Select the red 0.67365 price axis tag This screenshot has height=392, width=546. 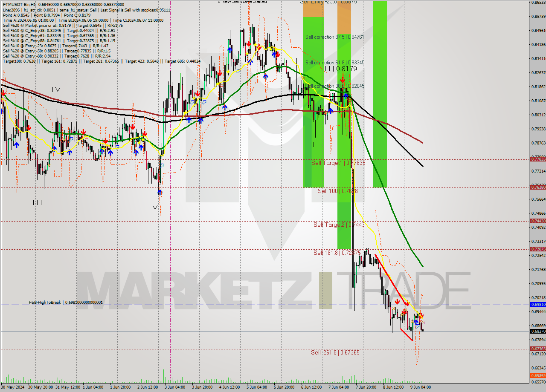click(x=537, y=349)
